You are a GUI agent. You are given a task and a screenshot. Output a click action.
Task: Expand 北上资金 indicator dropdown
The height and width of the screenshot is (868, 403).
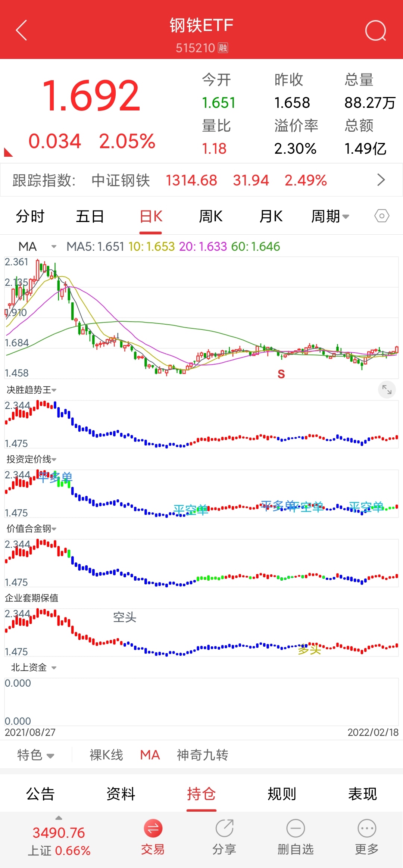(x=34, y=667)
